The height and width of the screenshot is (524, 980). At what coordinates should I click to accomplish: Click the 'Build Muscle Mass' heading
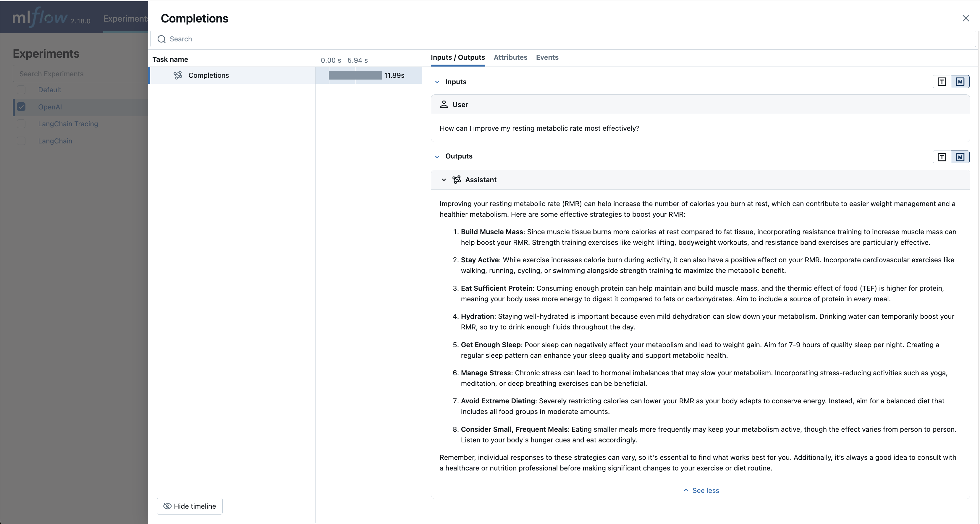pos(492,232)
